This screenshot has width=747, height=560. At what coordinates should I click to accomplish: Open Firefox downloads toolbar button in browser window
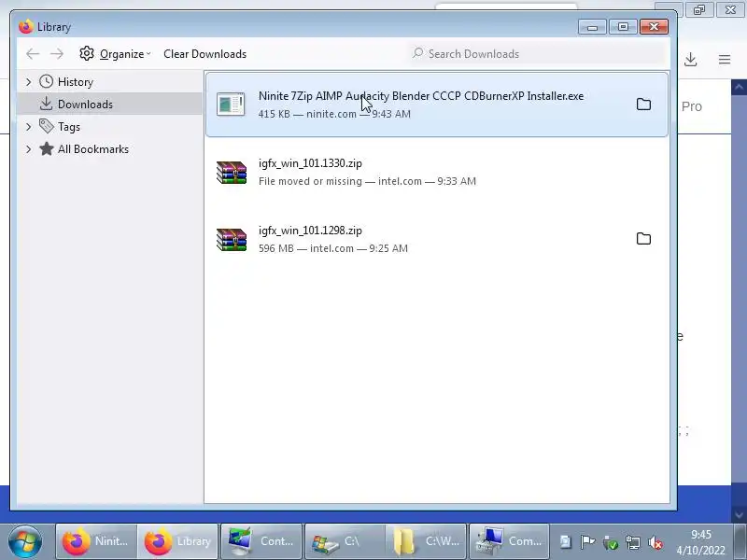pyautogui.click(x=691, y=60)
